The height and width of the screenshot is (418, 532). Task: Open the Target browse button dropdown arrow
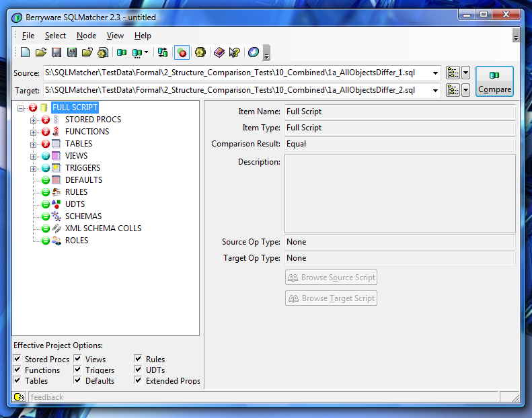[x=466, y=90]
